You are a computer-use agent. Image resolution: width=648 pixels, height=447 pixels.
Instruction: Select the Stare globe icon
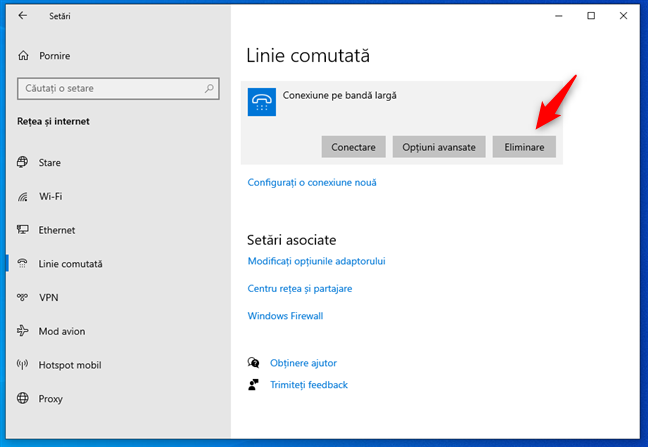[23, 163]
